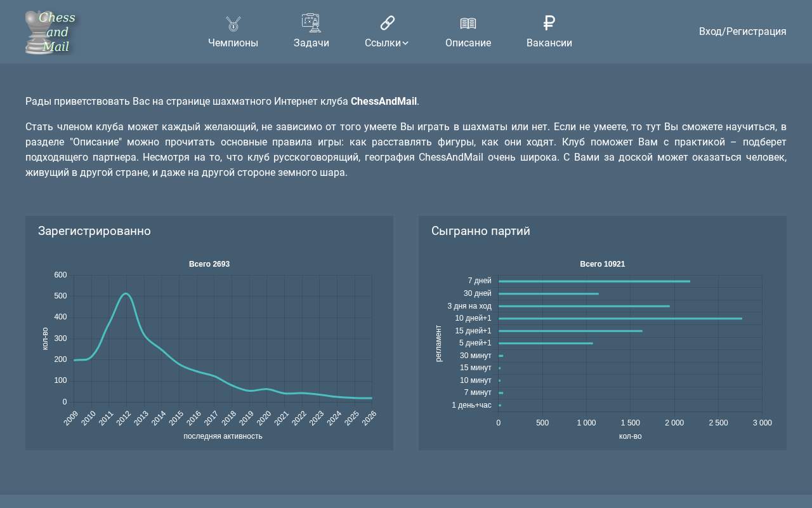The height and width of the screenshot is (508, 812).
Task: Click the последняя активность axis title
Action: 223,436
